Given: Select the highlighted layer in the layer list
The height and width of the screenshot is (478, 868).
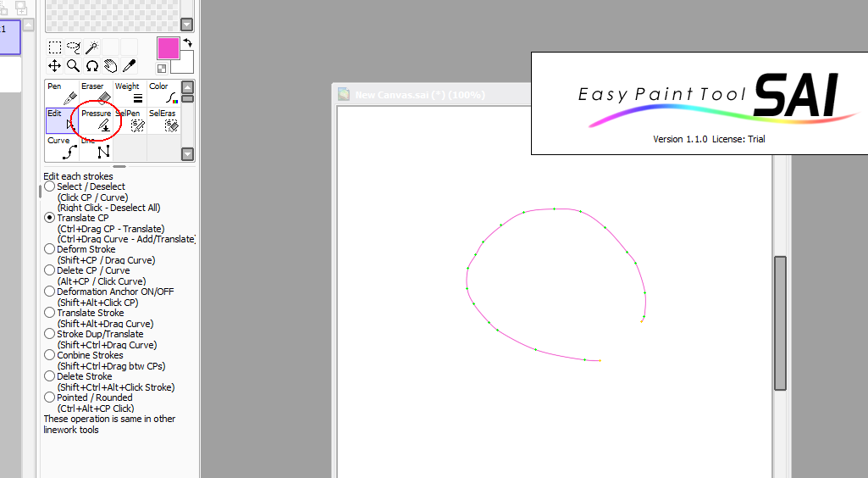Looking at the screenshot, I should coord(9,37).
